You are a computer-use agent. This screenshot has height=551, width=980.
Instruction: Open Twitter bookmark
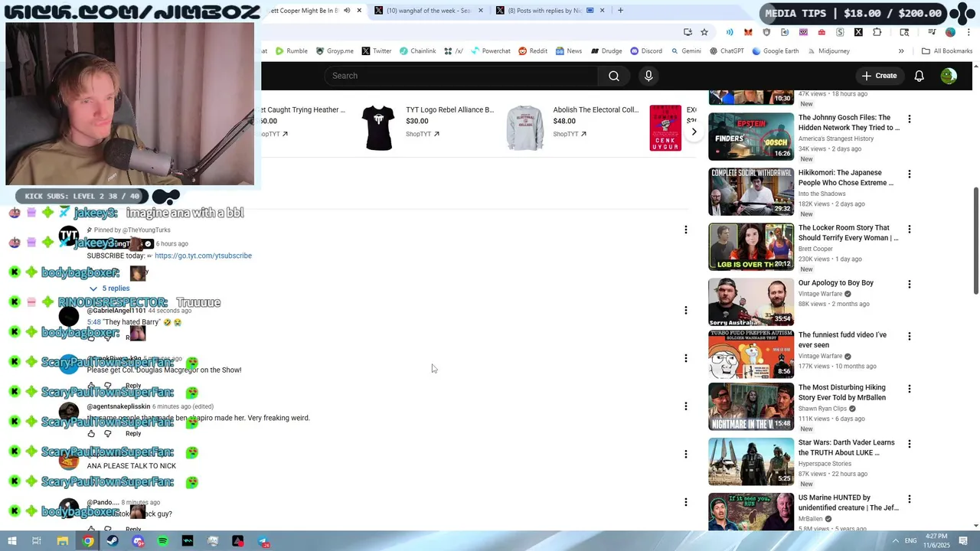pyautogui.click(x=377, y=51)
